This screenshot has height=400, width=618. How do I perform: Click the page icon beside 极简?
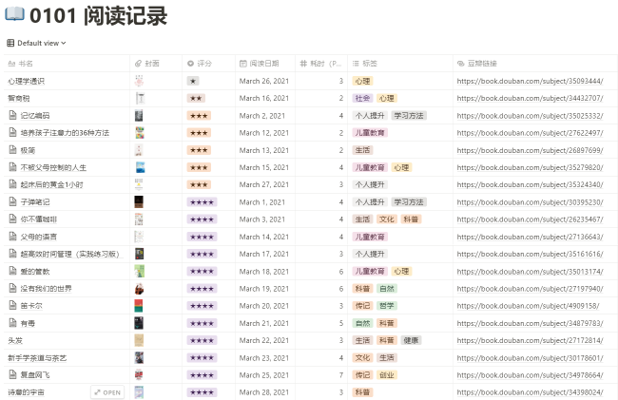coord(13,150)
